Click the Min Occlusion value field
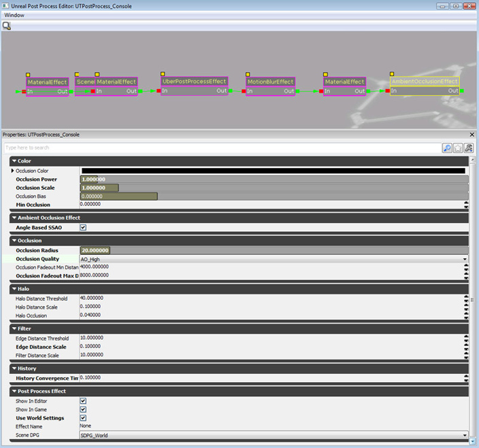Image resolution: width=479 pixels, height=448 pixels. click(271, 204)
